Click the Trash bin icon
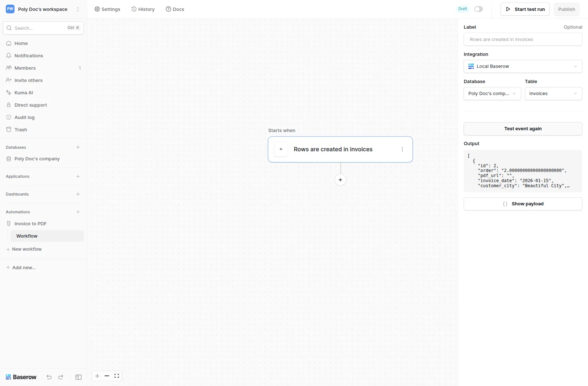The height and width of the screenshot is (386, 588). (9, 130)
